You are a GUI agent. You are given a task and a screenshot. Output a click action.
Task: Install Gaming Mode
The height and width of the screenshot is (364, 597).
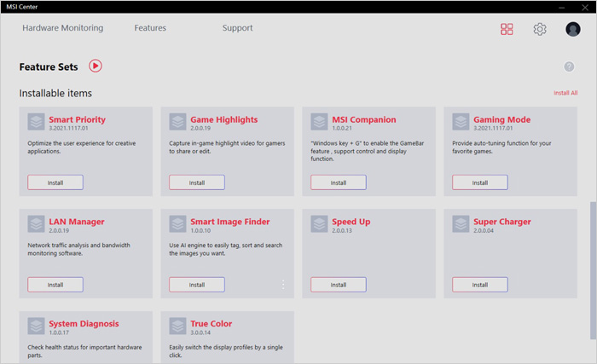pos(479,182)
